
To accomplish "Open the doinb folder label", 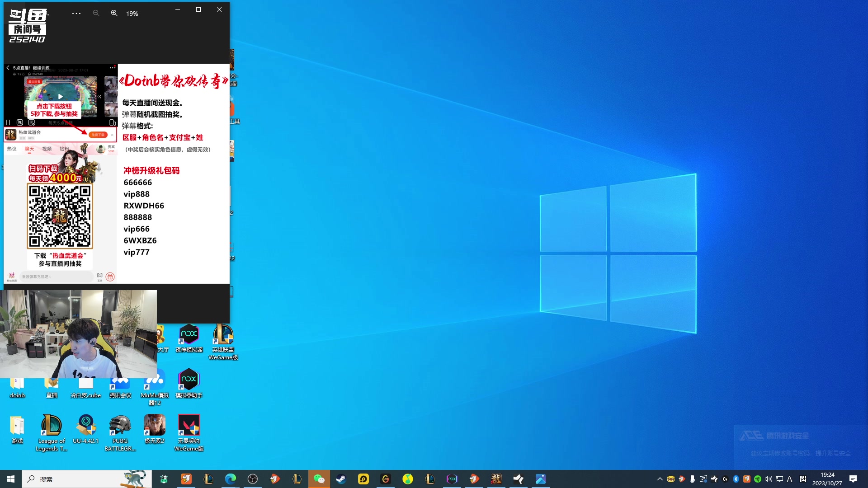I will point(17,395).
